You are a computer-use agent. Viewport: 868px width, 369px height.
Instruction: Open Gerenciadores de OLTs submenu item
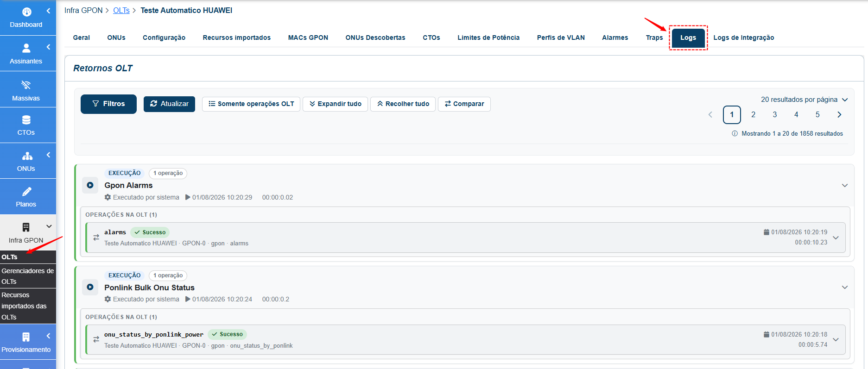tap(28, 276)
